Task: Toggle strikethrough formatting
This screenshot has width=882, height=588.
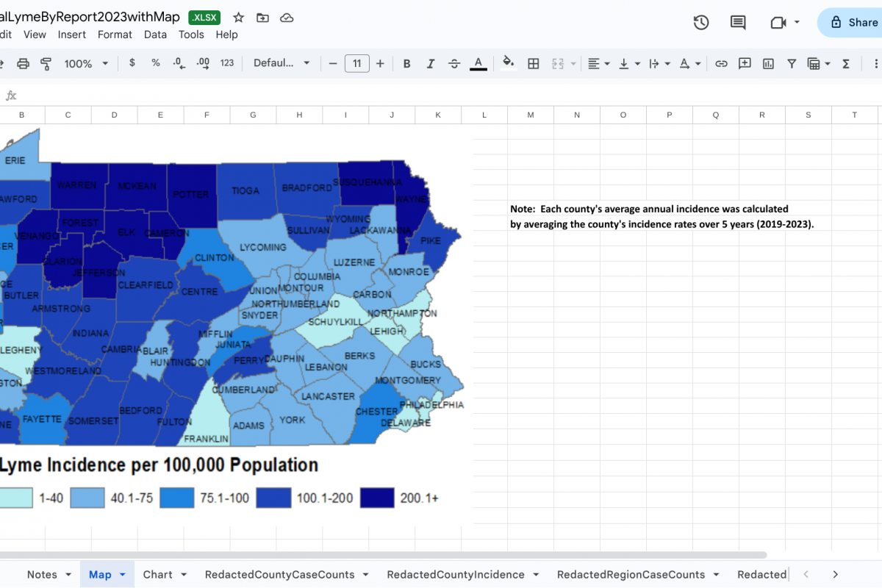Action: tap(454, 64)
